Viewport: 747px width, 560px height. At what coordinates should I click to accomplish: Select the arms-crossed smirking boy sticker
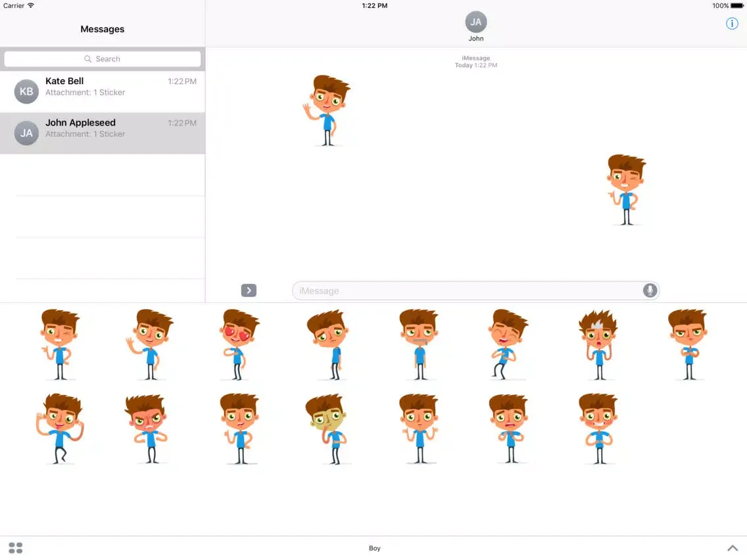688,344
